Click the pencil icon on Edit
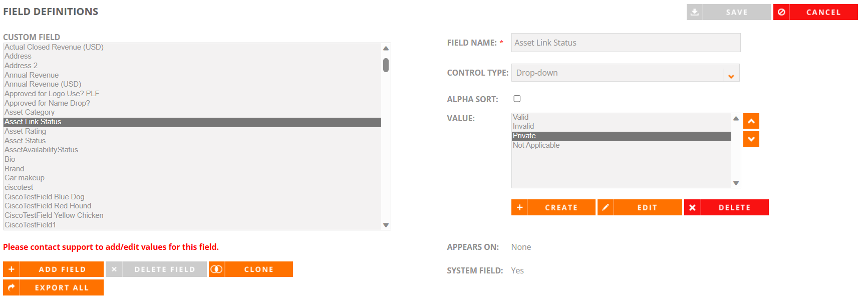The width and height of the screenshot is (868, 302). tap(606, 207)
